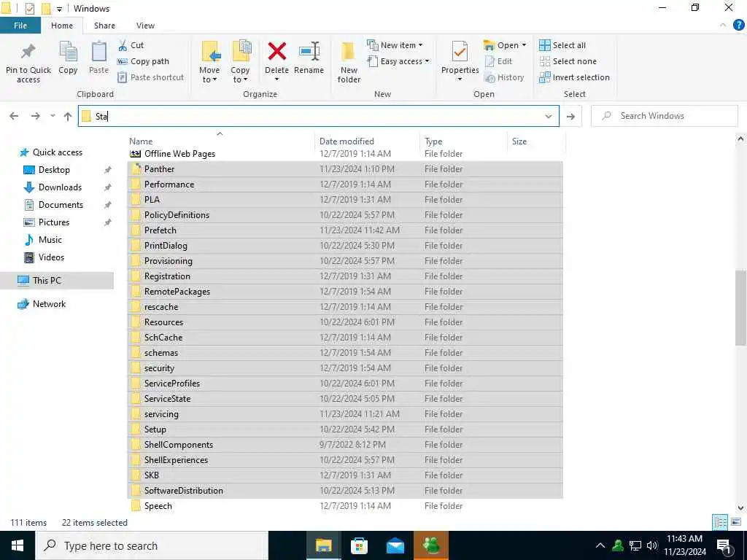Sort by the Size column header
The image size is (747, 560).
tap(519, 141)
